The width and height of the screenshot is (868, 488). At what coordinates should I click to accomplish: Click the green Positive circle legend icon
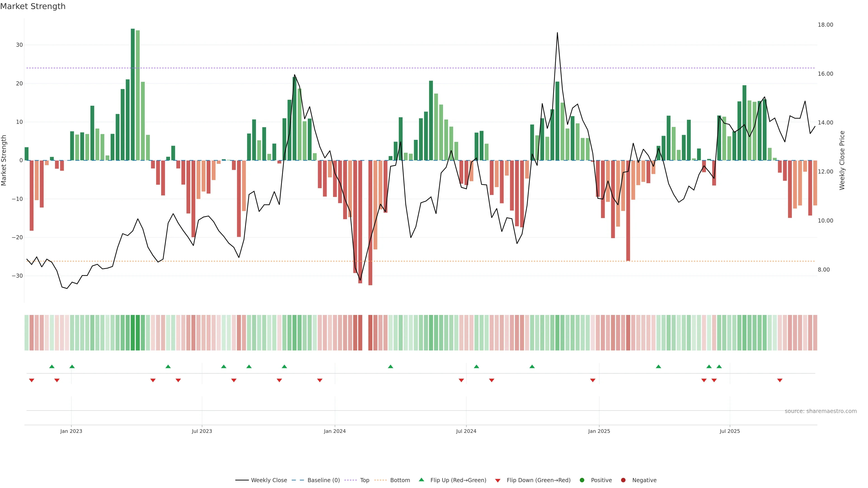(x=582, y=480)
